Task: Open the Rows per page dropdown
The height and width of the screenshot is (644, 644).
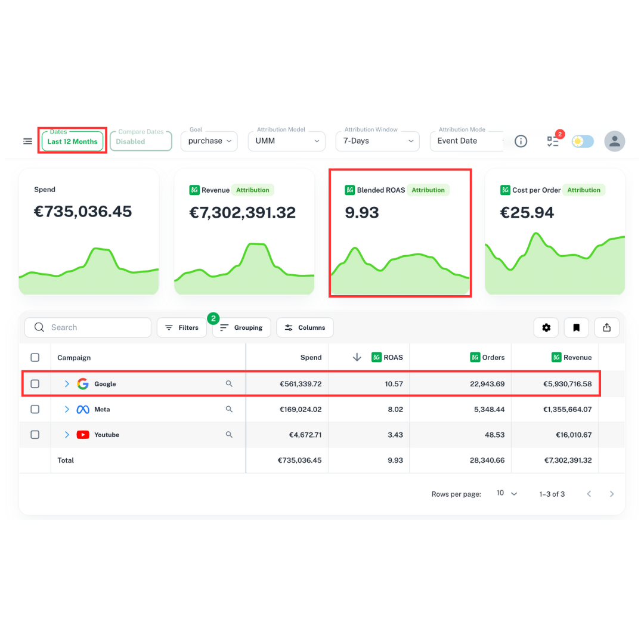Action: (506, 494)
